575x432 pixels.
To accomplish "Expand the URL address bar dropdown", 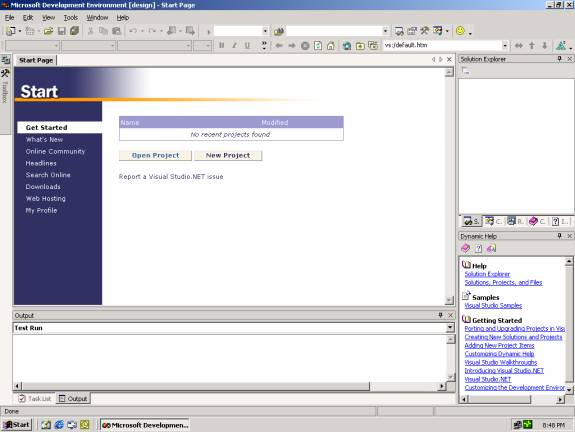I will (505, 45).
